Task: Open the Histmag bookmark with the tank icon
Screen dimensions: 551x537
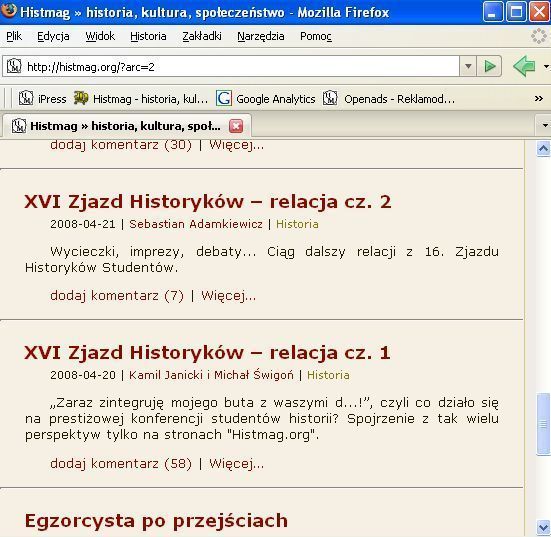Action: pos(141,99)
